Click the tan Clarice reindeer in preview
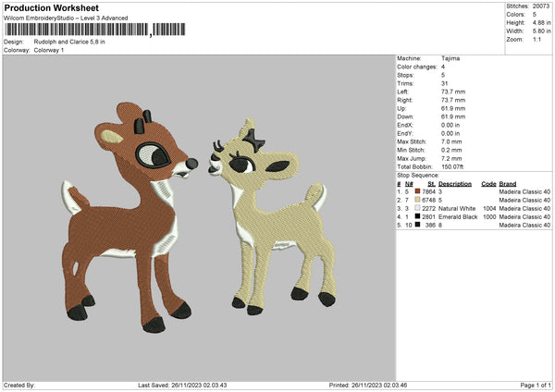Viewport: 555px width, 392px height. 273,217
